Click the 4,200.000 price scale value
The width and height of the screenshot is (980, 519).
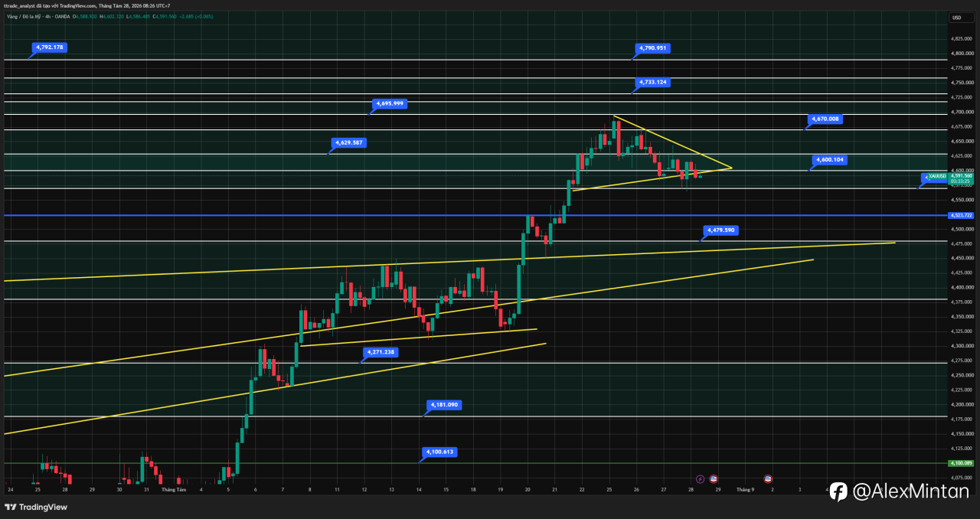[961, 404]
